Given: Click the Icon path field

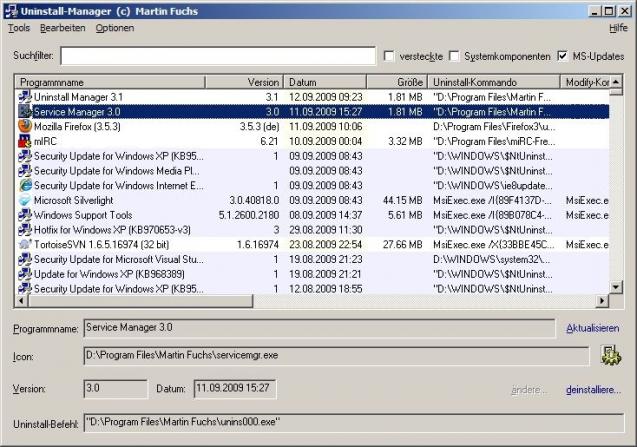Looking at the screenshot, I should (x=336, y=356).
